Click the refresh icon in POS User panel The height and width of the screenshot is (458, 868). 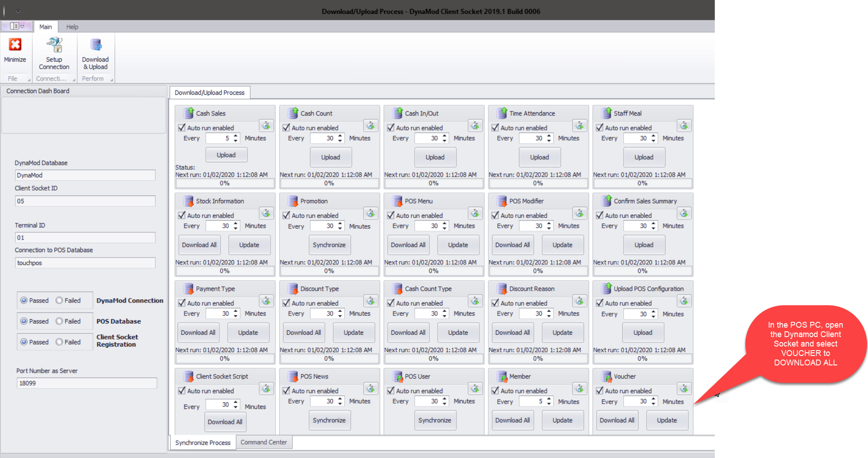[475, 389]
